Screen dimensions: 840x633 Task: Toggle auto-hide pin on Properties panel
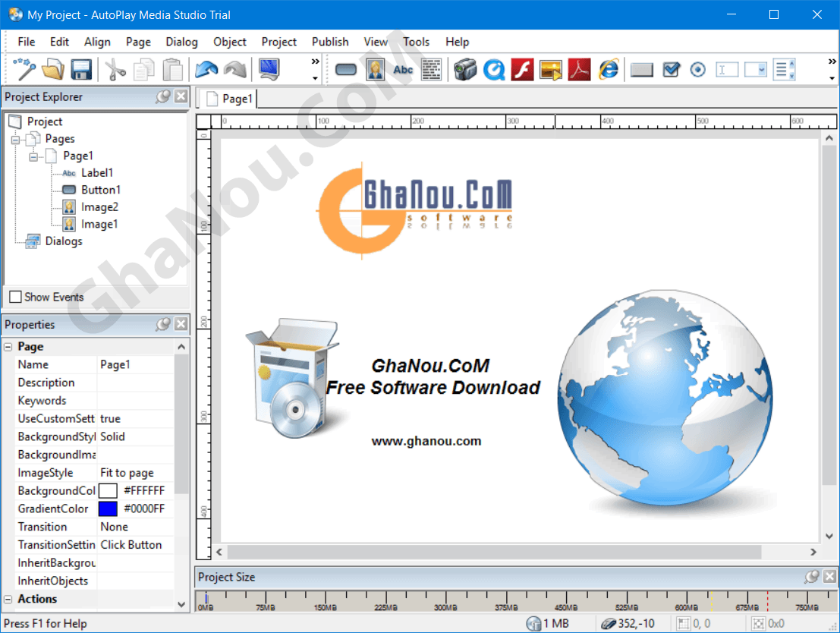click(x=163, y=324)
